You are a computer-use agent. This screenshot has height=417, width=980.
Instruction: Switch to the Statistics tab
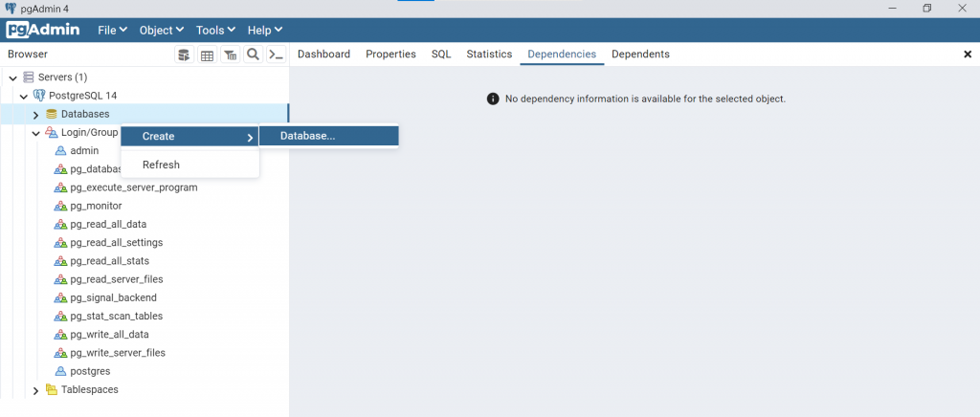coord(489,55)
